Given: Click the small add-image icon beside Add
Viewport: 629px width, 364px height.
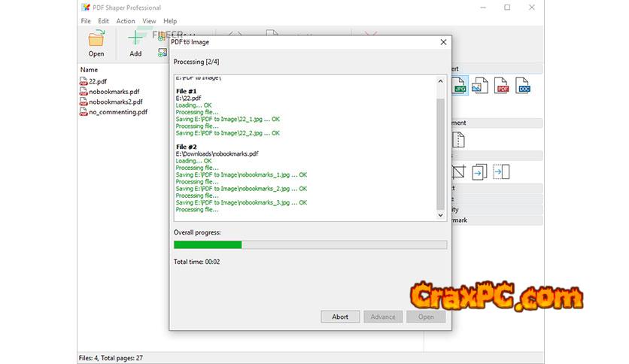Looking at the screenshot, I should tap(162, 53).
